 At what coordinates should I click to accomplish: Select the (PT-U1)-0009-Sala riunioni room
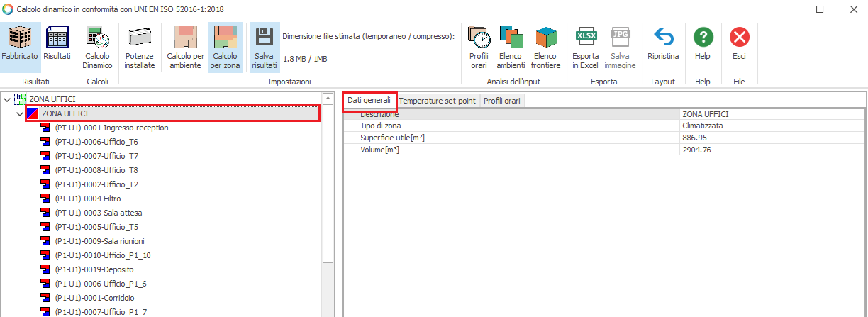[99, 241]
